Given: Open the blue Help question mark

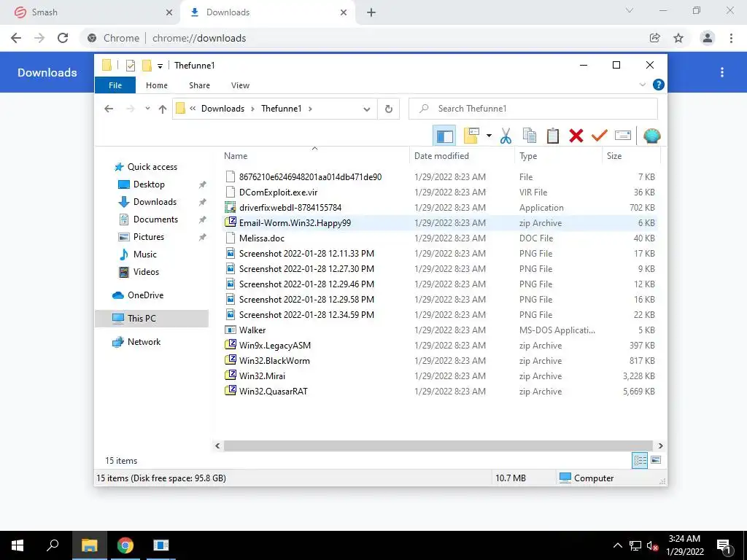Looking at the screenshot, I should point(659,85).
